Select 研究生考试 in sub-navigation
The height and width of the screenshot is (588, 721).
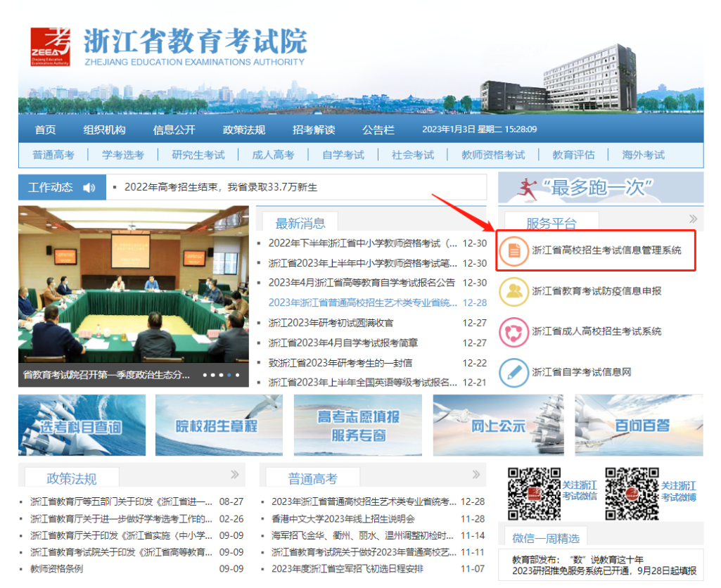(x=198, y=155)
